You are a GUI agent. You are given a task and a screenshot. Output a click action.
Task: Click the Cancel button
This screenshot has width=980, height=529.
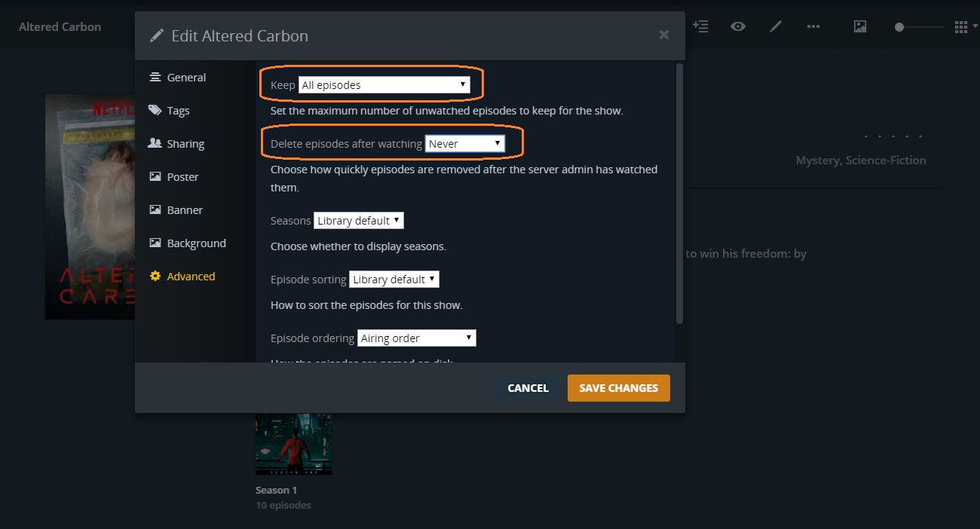click(528, 388)
